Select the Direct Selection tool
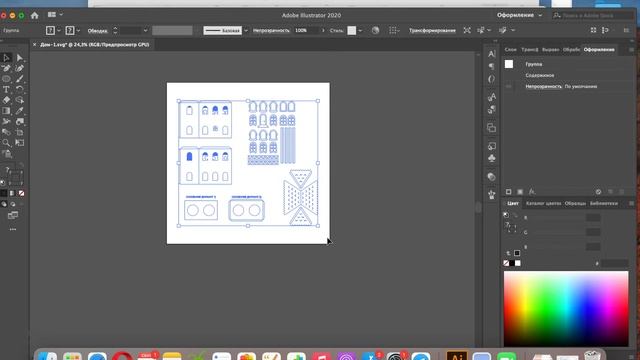The width and height of the screenshot is (640, 360). [20, 58]
